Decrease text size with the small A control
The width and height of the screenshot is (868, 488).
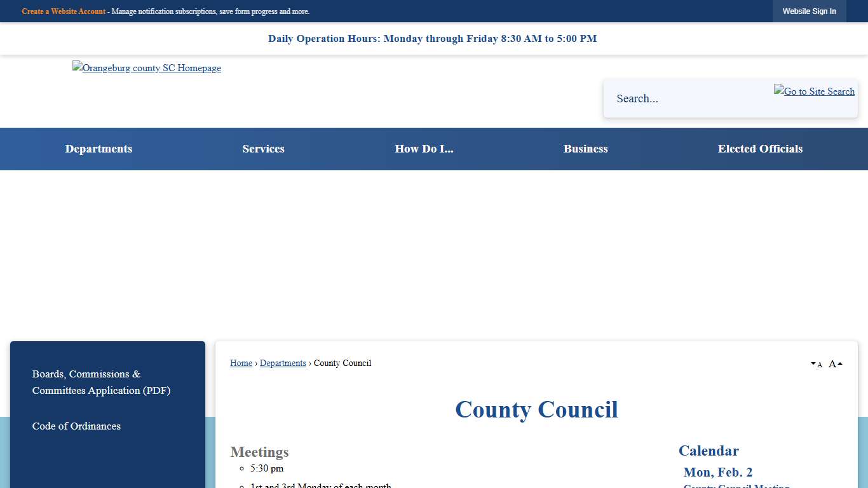[x=819, y=364]
